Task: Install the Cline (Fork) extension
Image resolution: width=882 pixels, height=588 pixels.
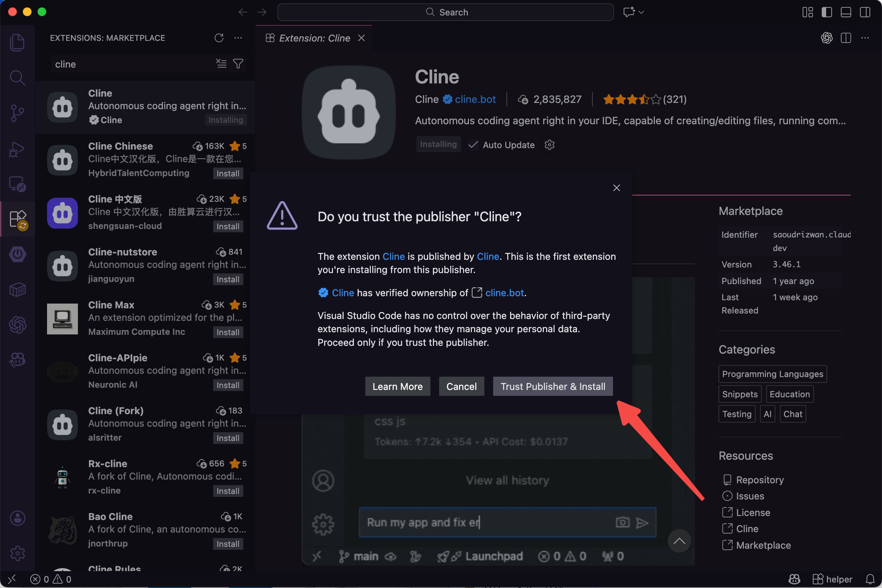Action: click(x=227, y=438)
